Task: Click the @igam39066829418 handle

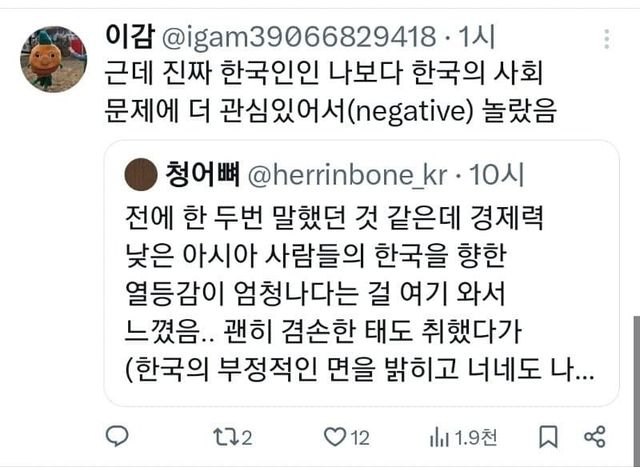Action: point(299,38)
